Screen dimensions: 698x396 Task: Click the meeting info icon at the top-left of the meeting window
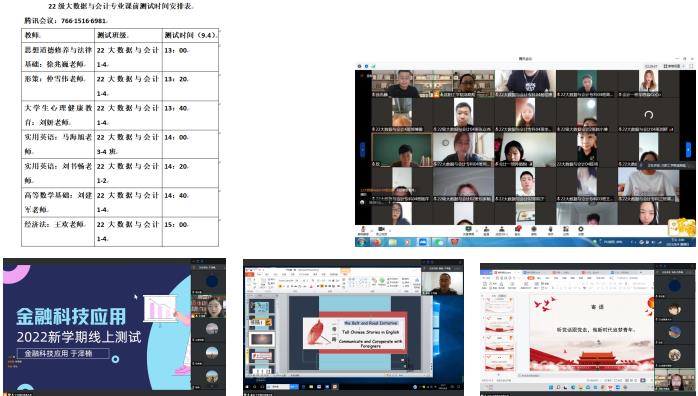366,66
